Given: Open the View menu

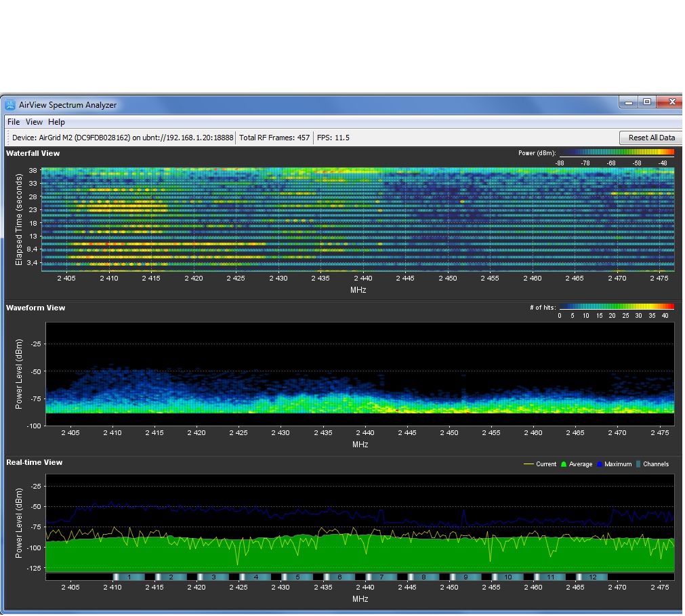Looking at the screenshot, I should 34,122.
